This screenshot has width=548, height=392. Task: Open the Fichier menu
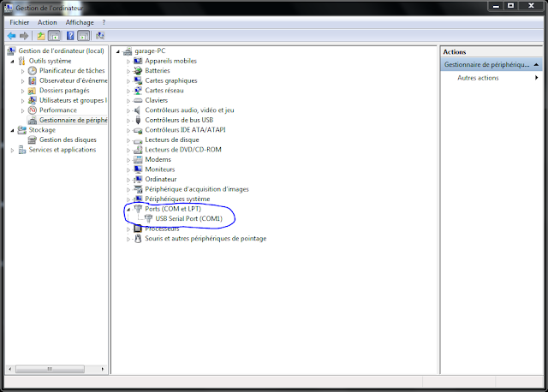coord(19,22)
